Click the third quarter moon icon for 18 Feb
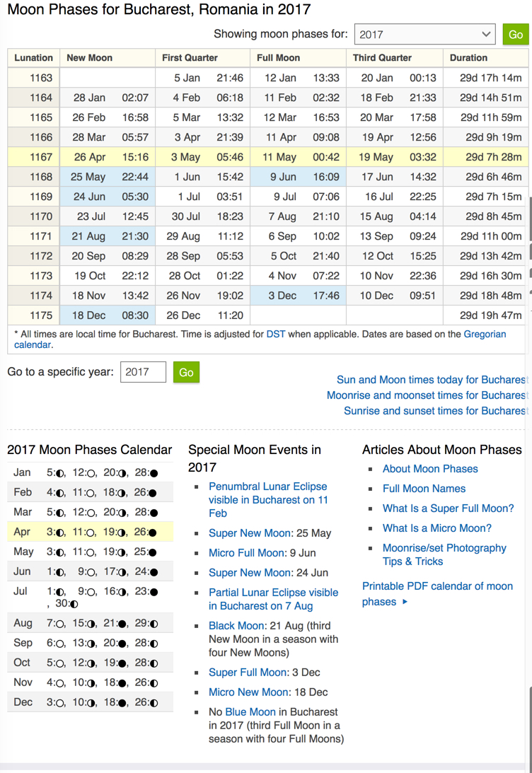Image resolution: width=532 pixels, height=773 pixels. (123, 492)
